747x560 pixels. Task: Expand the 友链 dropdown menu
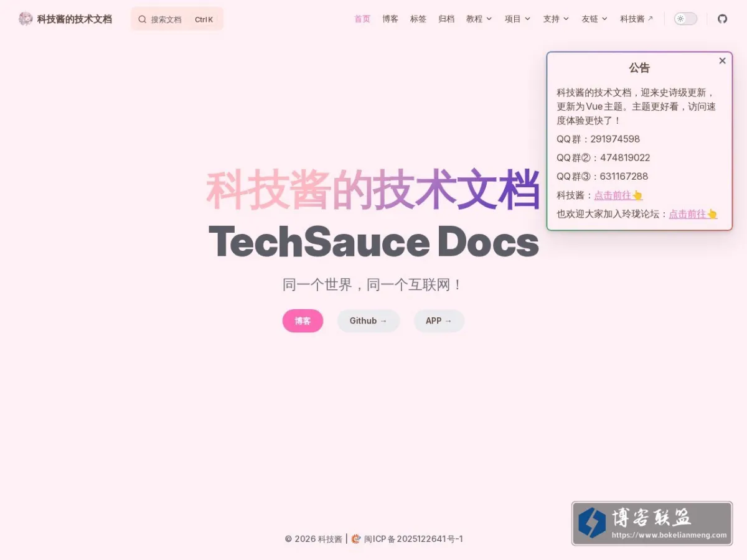(594, 19)
